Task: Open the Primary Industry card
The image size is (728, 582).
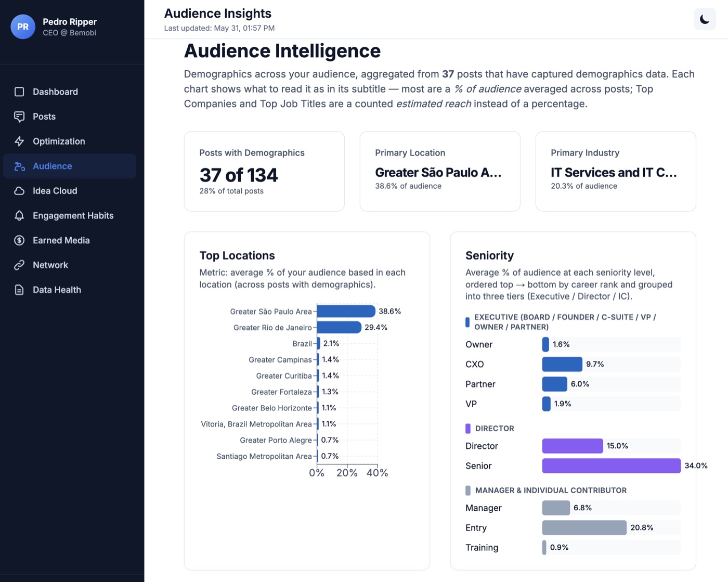Action: click(616, 171)
